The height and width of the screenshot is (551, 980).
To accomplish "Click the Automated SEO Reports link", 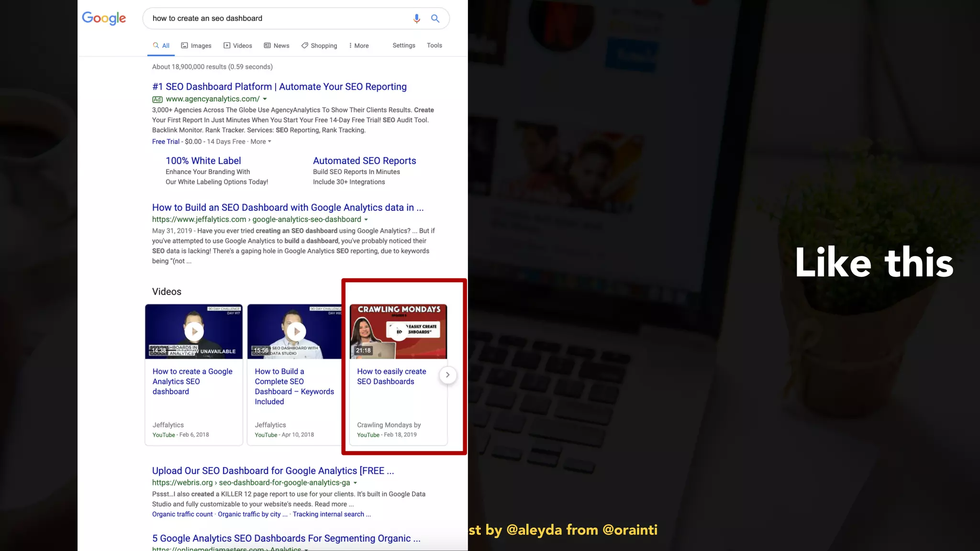I will tap(364, 161).
